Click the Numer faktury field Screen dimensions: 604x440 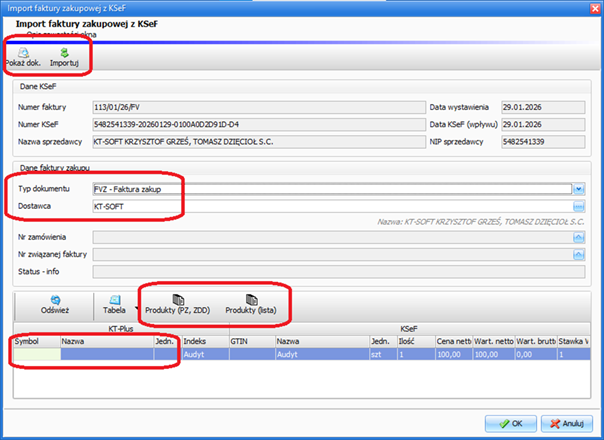coord(259,107)
